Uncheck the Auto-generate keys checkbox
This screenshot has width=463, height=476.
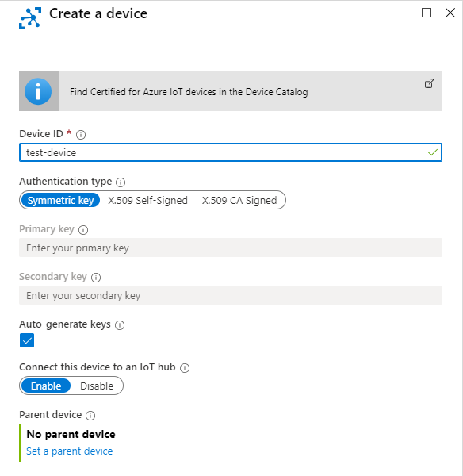click(x=27, y=340)
